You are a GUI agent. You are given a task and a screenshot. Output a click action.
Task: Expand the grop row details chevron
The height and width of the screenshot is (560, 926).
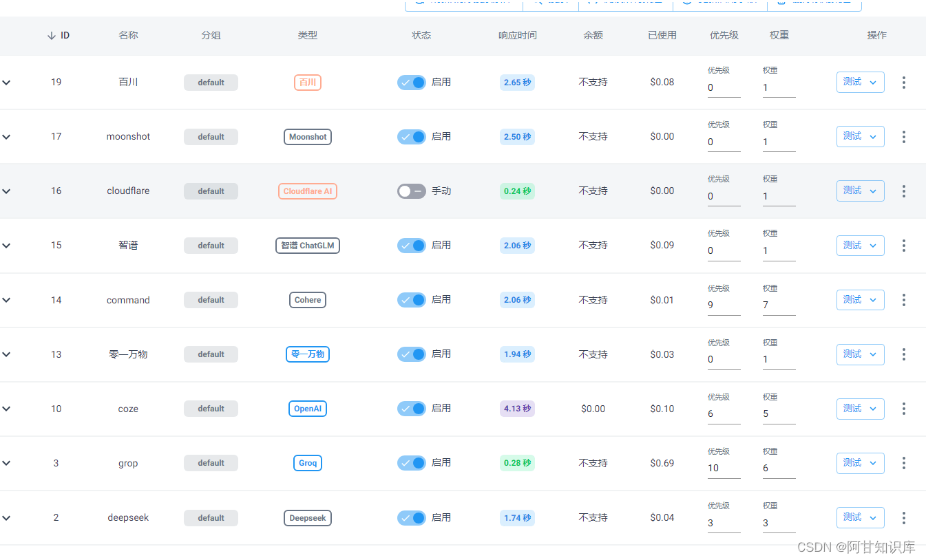[6, 463]
